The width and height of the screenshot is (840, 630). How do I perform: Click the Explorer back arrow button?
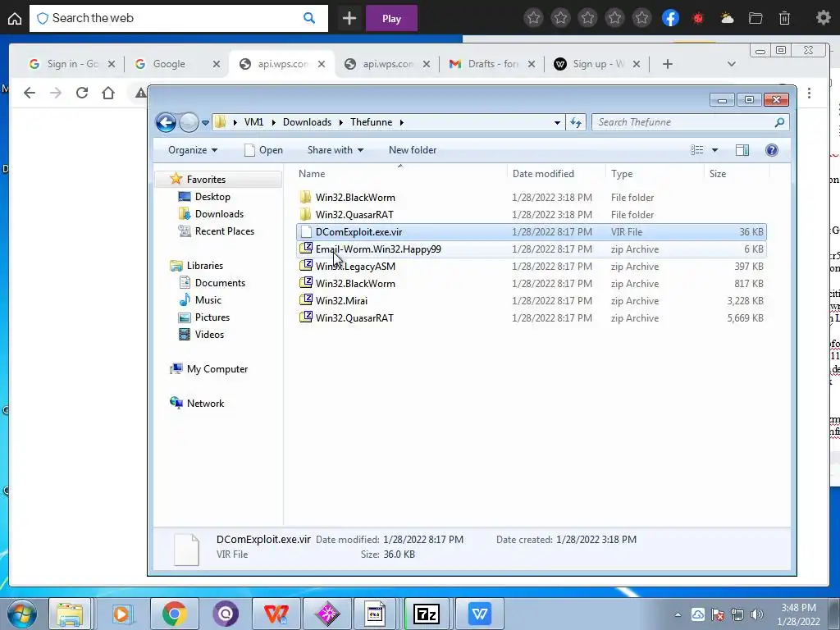[166, 122]
